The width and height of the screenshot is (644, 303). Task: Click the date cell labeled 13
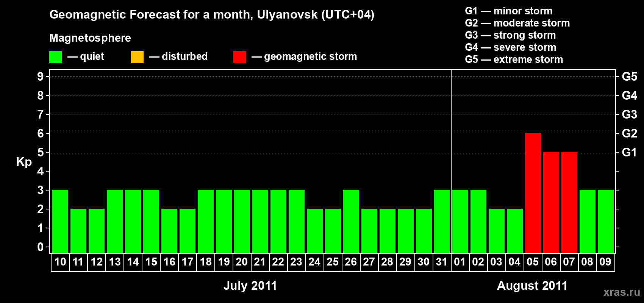click(x=115, y=262)
